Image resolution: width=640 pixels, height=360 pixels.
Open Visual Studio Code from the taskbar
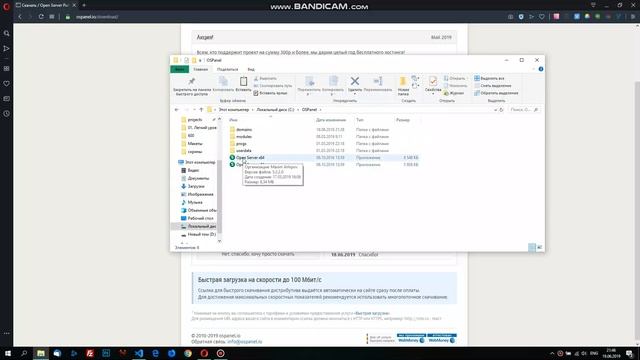139,353
